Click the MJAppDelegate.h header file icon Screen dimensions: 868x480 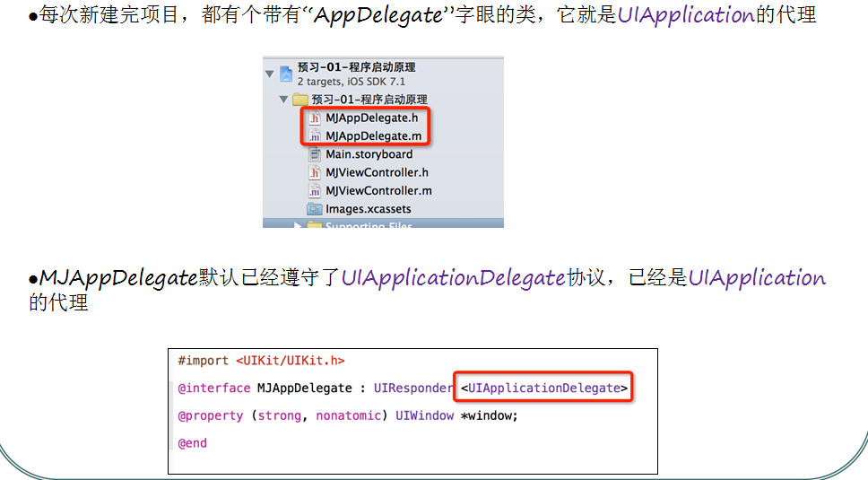[x=315, y=118]
